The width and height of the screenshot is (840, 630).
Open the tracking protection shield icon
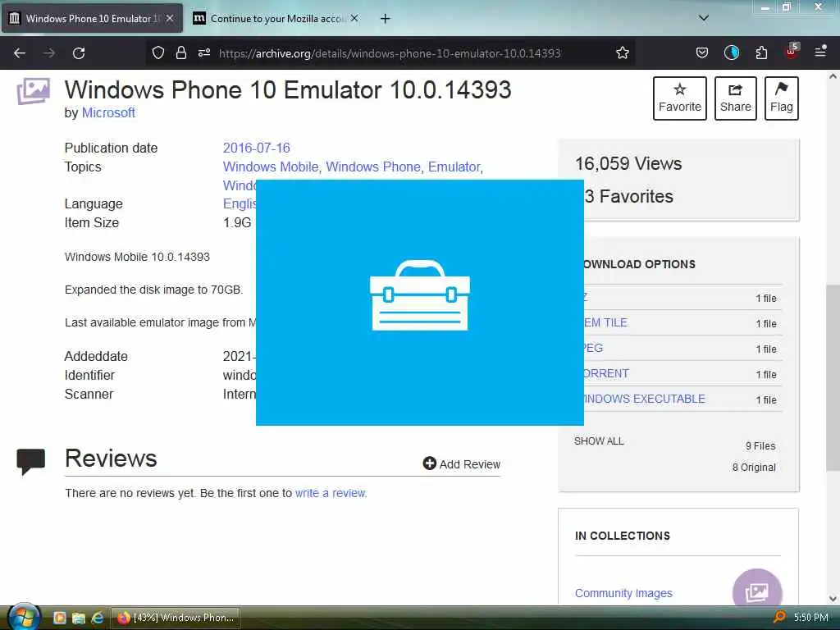158,52
